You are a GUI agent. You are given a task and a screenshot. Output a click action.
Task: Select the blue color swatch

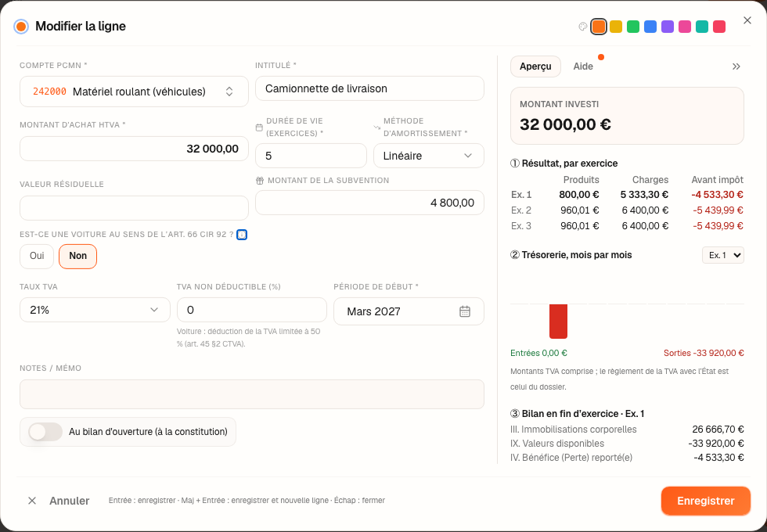(x=650, y=27)
